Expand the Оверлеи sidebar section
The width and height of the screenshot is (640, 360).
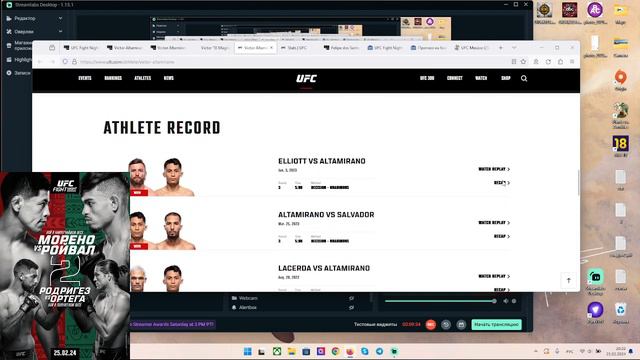(60, 31)
